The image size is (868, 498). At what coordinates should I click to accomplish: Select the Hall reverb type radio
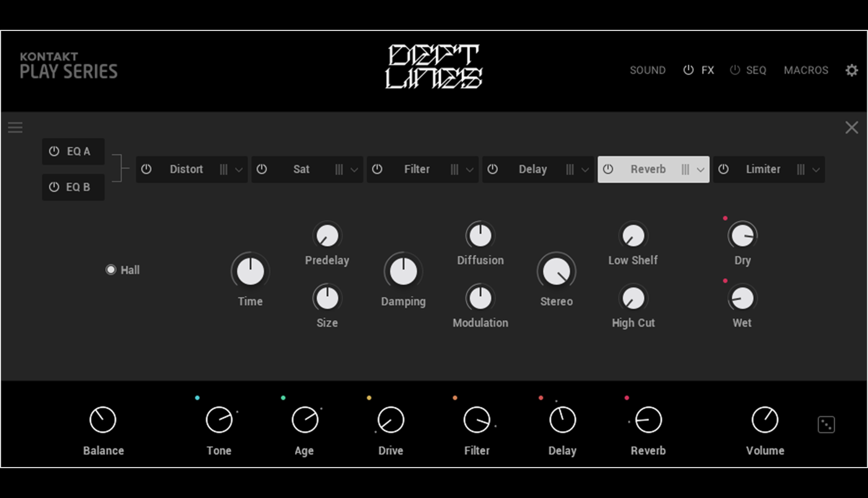(111, 269)
